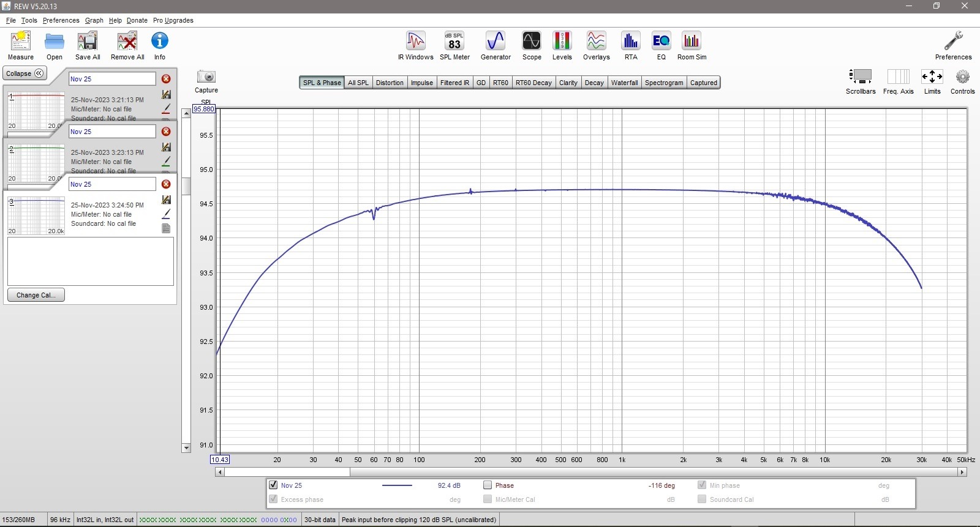Switch to the All SPL tab

tap(358, 83)
